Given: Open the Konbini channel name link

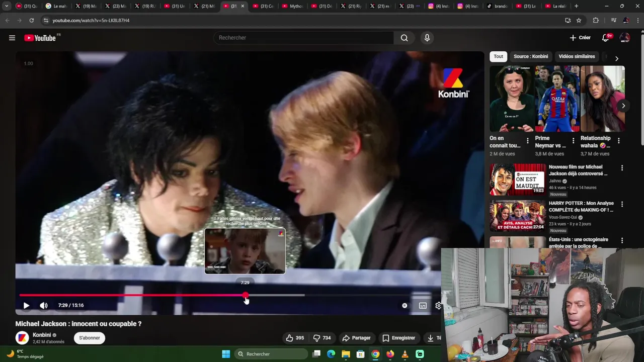Looking at the screenshot, I should (42, 335).
